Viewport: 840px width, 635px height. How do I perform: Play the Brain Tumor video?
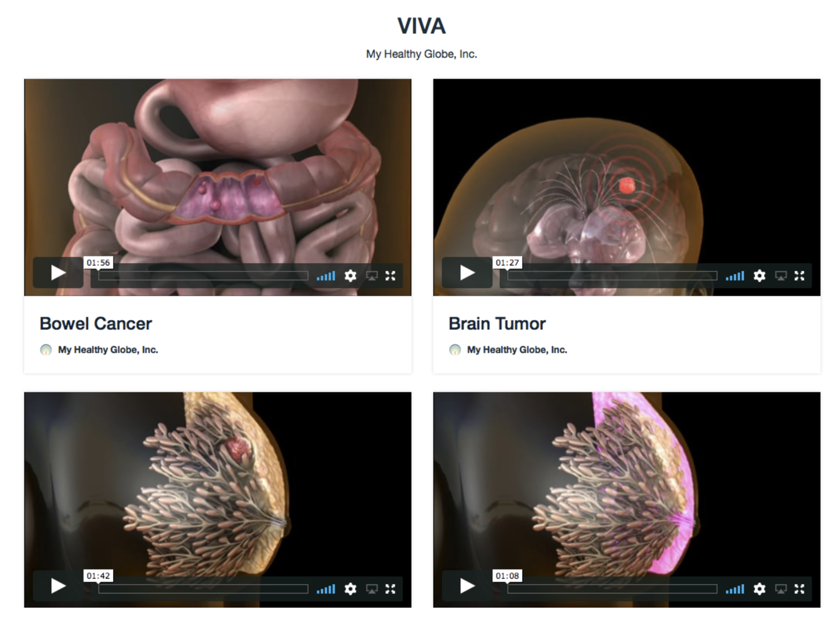pos(467,273)
